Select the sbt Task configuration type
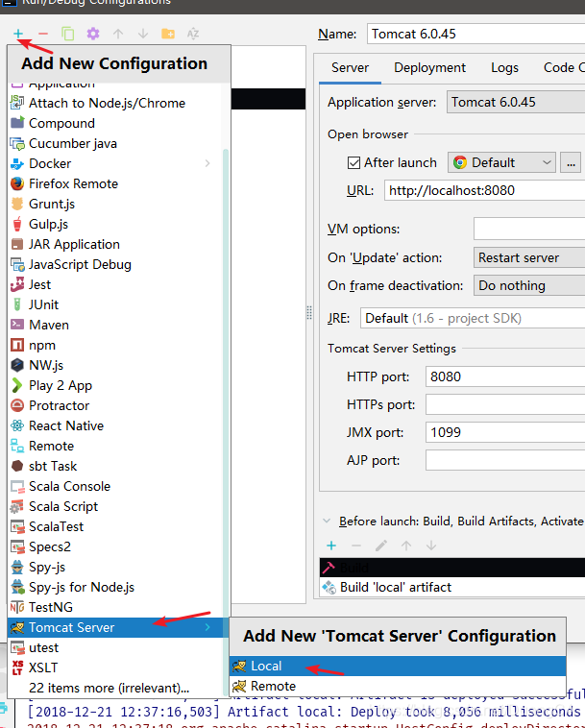 [115, 466]
